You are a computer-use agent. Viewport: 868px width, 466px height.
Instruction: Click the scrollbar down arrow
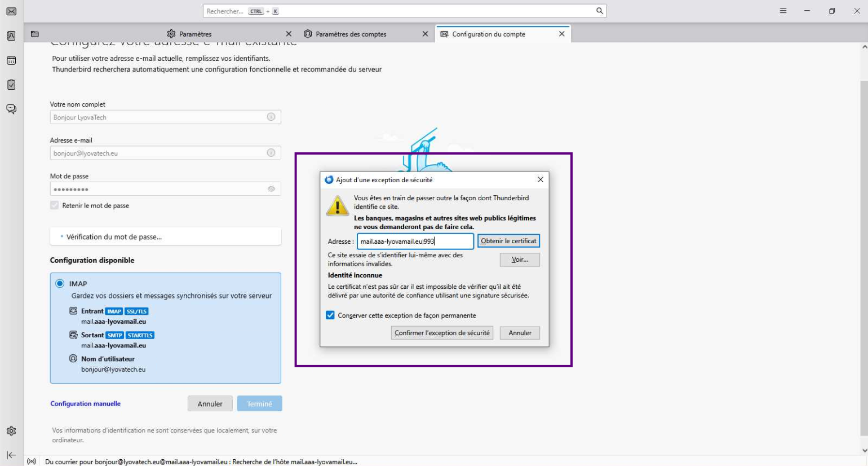click(865, 450)
